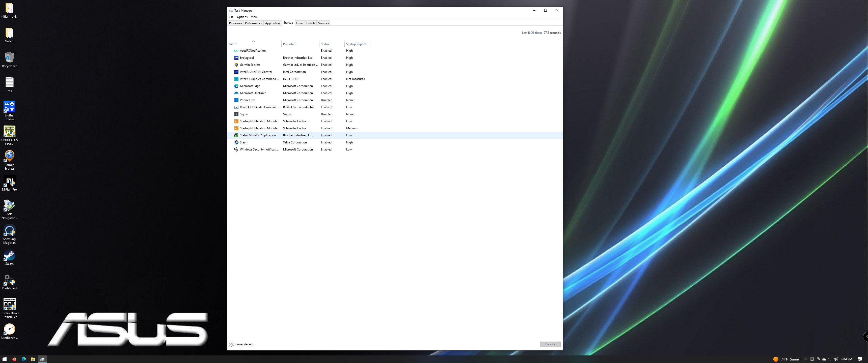Click the Disable button
The height and width of the screenshot is (363, 868).
tap(550, 344)
